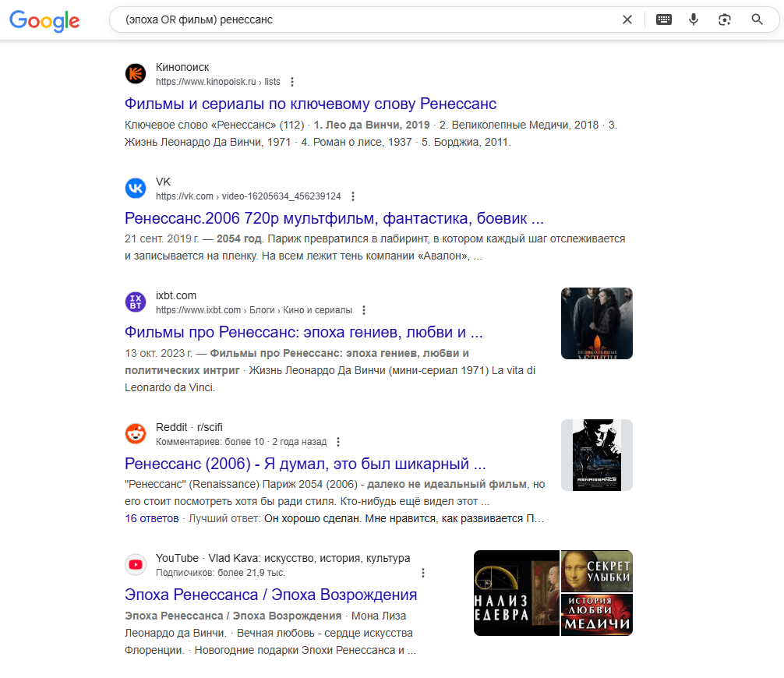784x678 pixels.
Task: Open more options for YouTube result
Action: pyautogui.click(x=423, y=573)
